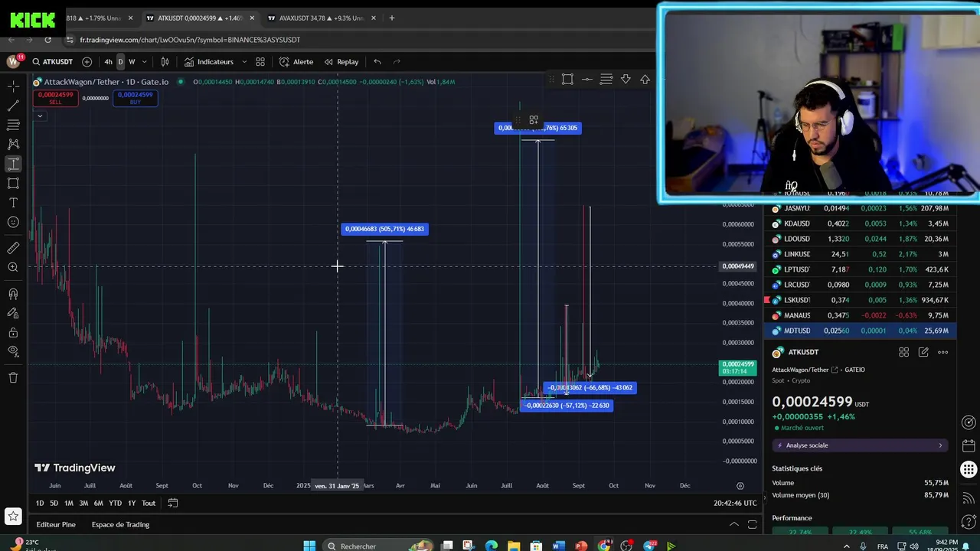Expand favorite indicators dropdown arrow
Viewport: 980px width, 551px height.
tap(244, 62)
